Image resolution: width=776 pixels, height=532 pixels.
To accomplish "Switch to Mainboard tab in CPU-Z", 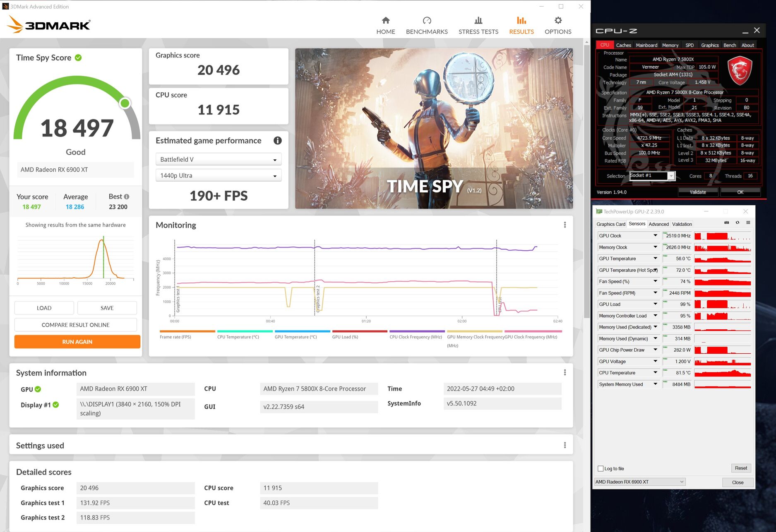I will click(x=646, y=45).
